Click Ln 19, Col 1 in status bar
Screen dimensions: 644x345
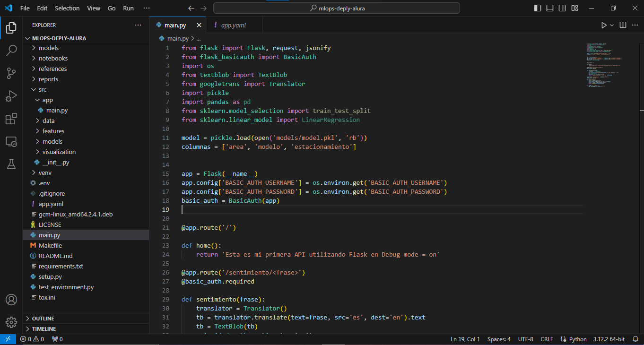pos(465,339)
